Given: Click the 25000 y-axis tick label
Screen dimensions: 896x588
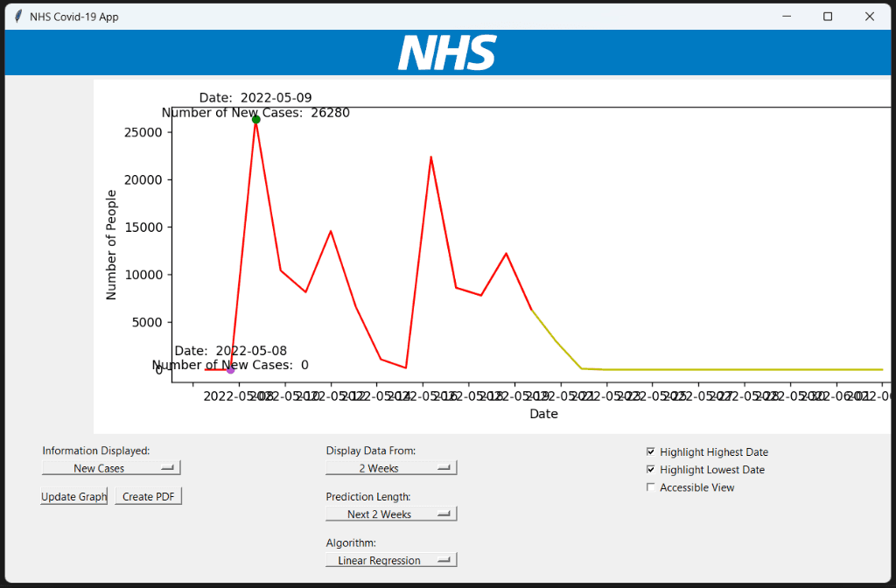Looking at the screenshot, I should point(143,133).
